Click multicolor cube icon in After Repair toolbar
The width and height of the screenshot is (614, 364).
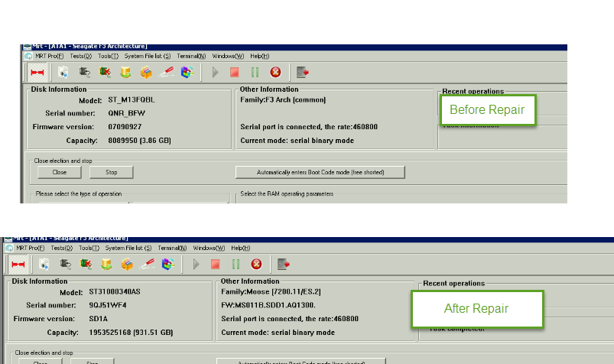[x=167, y=265]
